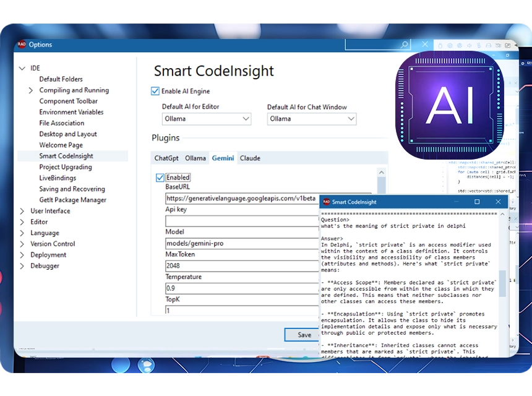Image resolution: width=532 pixels, height=396 pixels.
Task: Click the Model field with models/gemini-pro
Action: click(x=242, y=243)
